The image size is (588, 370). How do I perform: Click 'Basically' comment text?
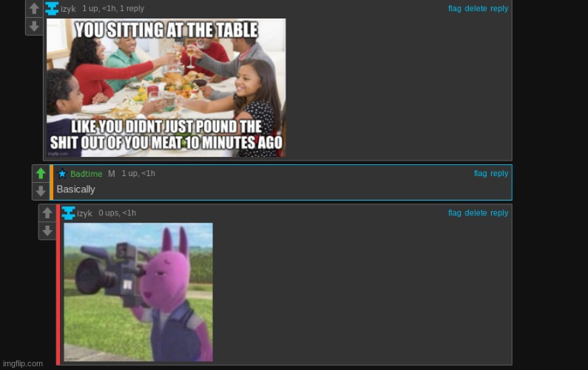click(x=75, y=189)
